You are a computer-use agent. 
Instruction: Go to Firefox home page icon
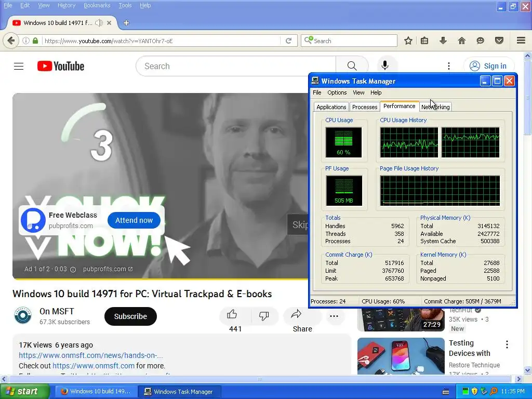[462, 41]
